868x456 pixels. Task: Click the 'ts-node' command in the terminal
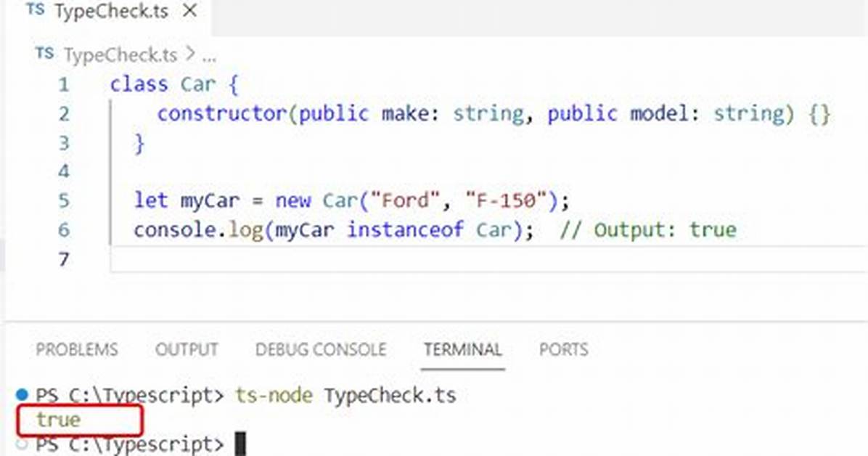[274, 395]
